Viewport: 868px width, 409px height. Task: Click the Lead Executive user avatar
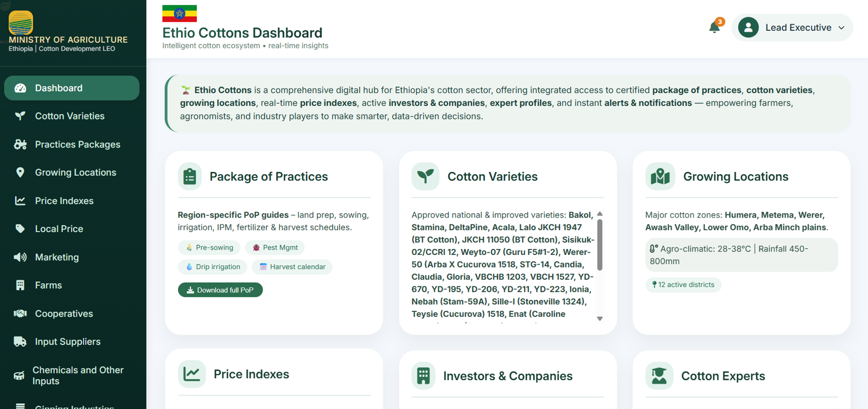(748, 27)
